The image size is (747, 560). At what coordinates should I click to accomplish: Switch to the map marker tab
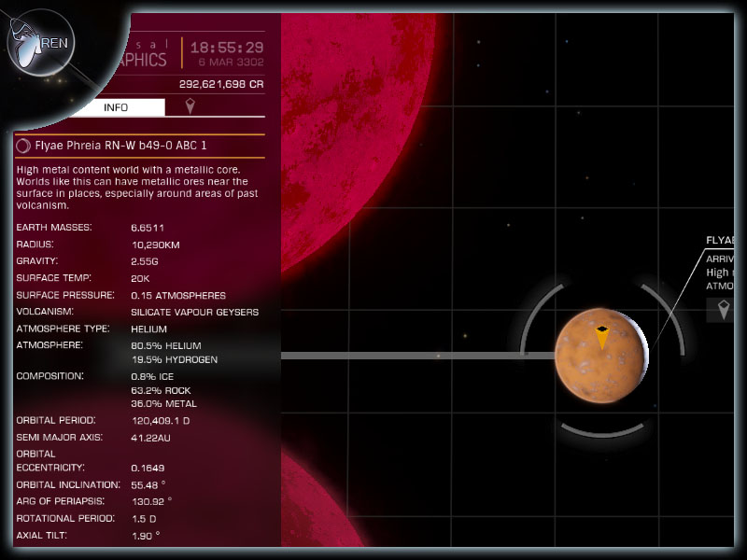pos(190,106)
